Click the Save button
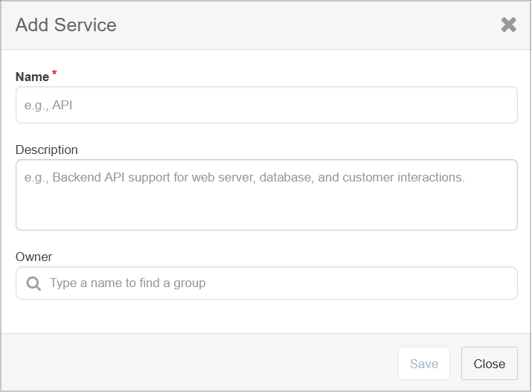Viewport: 532px width, 392px height. pyautogui.click(x=424, y=364)
